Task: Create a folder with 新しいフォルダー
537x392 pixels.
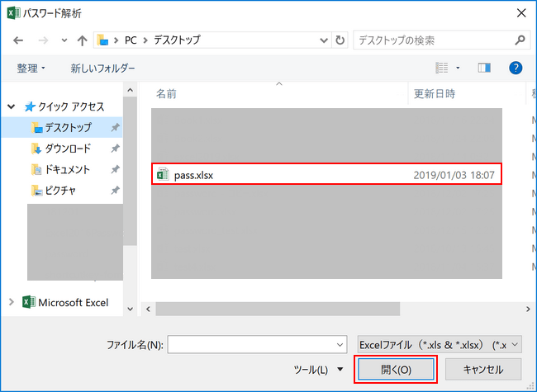Action: [x=102, y=68]
